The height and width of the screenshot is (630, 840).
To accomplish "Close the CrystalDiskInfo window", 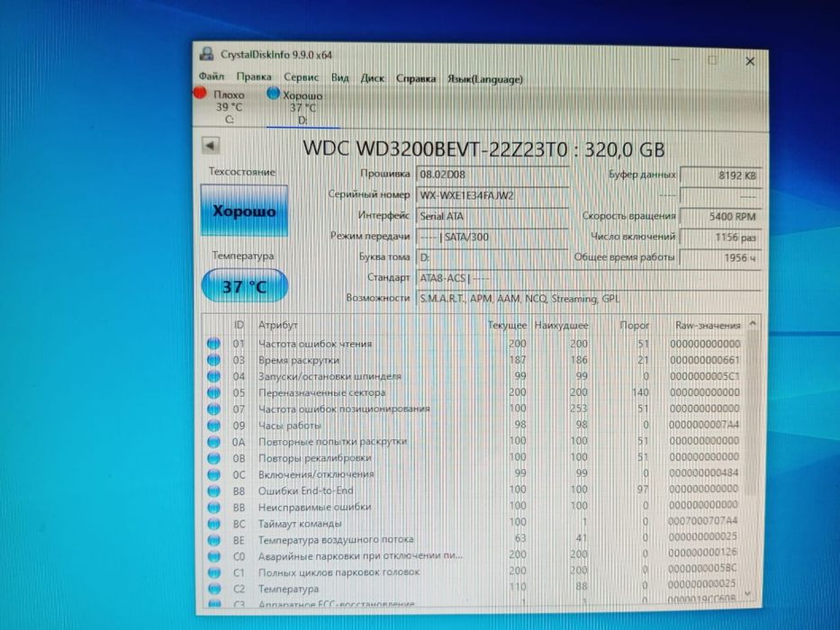I will (x=750, y=61).
